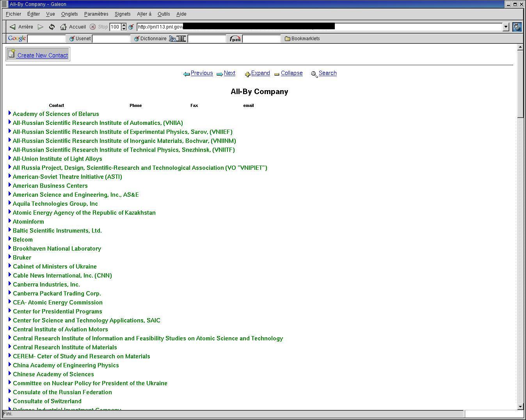
Task: Click the Create New Contact link
Action: tap(43, 55)
